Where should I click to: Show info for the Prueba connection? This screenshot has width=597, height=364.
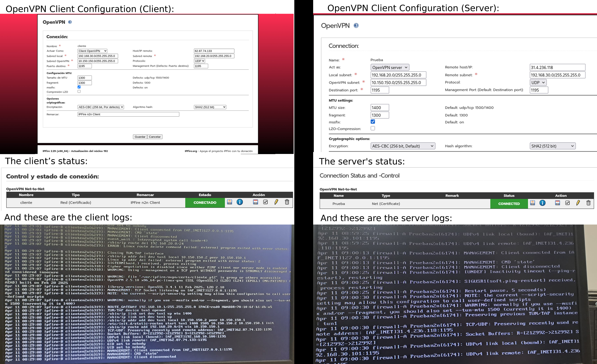coord(543,203)
